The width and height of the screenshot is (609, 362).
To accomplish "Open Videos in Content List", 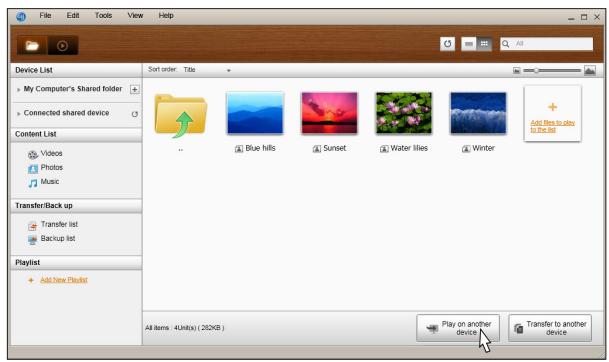I will [51, 153].
